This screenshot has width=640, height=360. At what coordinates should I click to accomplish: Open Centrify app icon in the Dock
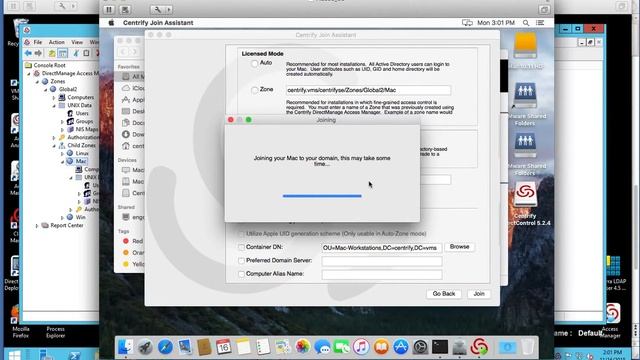pos(480,347)
